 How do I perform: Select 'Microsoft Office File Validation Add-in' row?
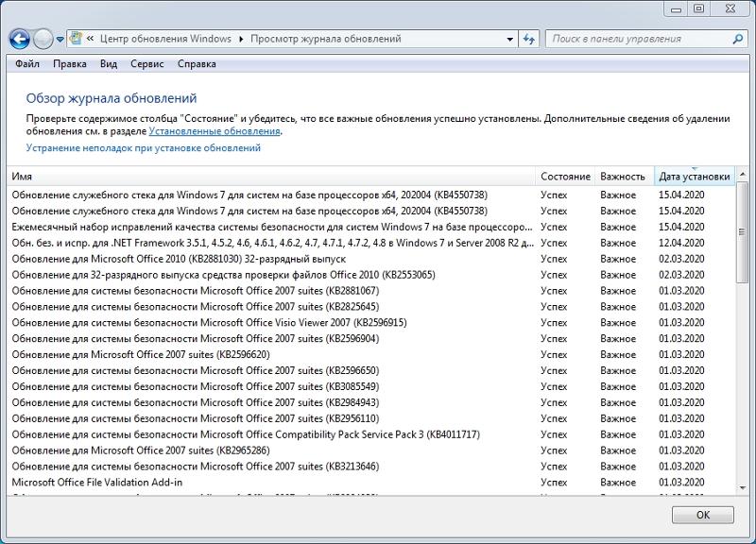[x=370, y=482]
